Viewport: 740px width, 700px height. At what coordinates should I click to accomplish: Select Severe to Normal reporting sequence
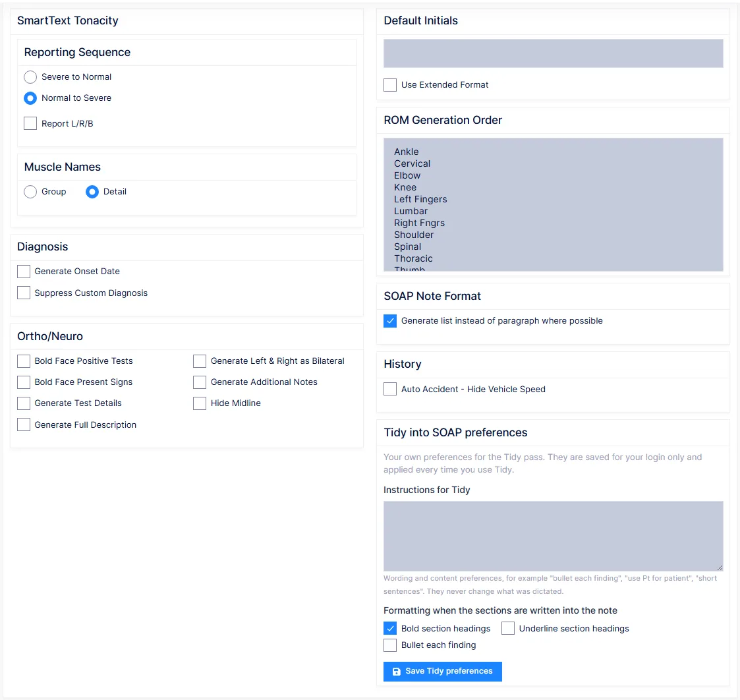coord(30,77)
